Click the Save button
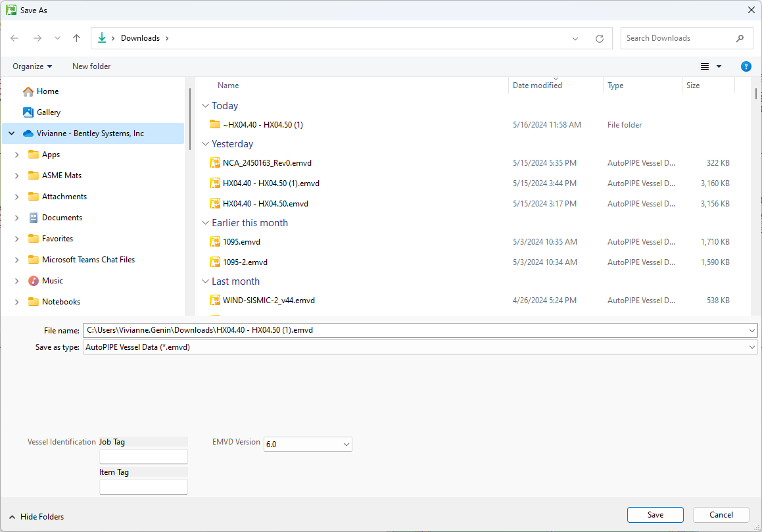 click(655, 514)
